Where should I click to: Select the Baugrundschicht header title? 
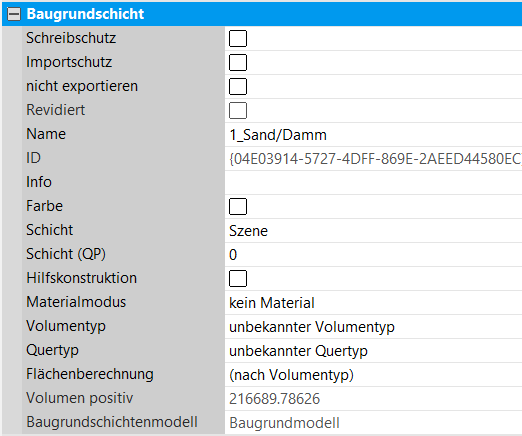tap(85, 14)
